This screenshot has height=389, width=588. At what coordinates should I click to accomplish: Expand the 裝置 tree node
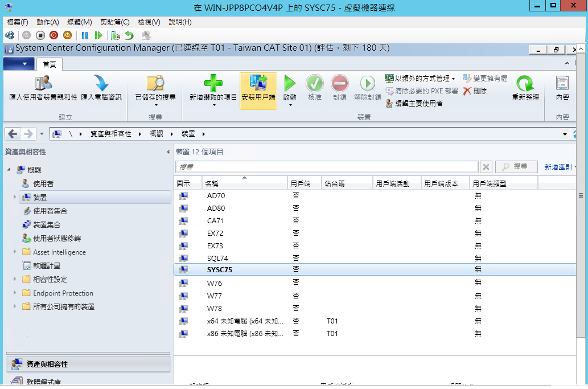point(15,197)
